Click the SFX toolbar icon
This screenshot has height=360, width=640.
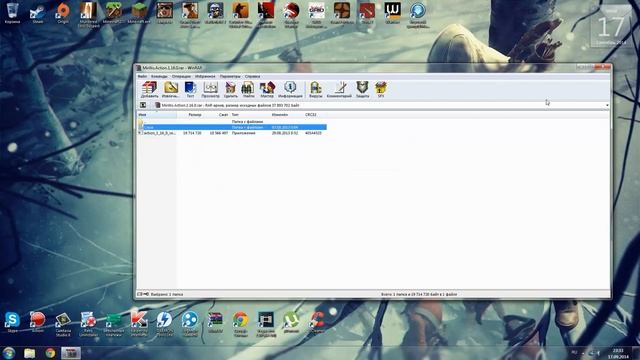381,89
